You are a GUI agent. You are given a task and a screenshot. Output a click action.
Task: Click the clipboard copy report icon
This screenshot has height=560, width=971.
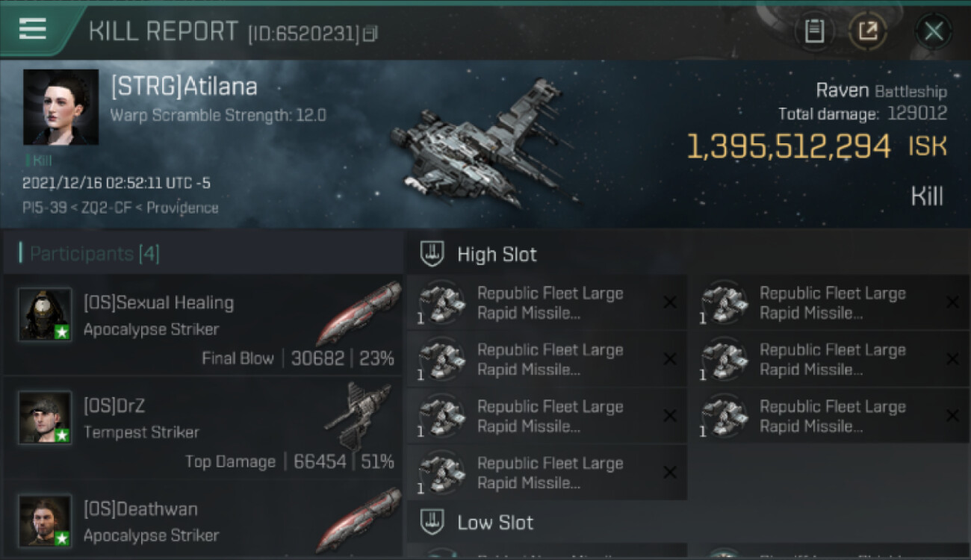pos(814,31)
